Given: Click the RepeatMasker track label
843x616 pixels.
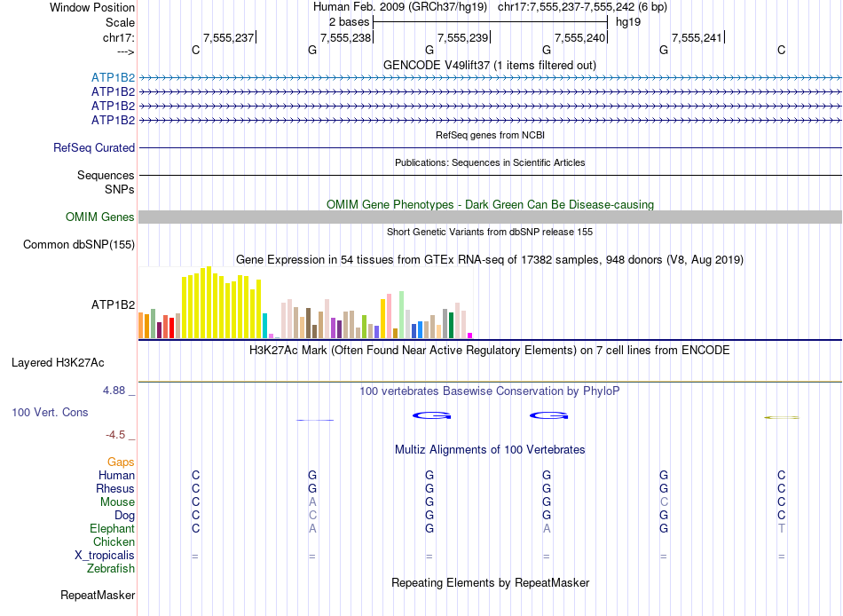Looking at the screenshot, I should coord(98,595).
